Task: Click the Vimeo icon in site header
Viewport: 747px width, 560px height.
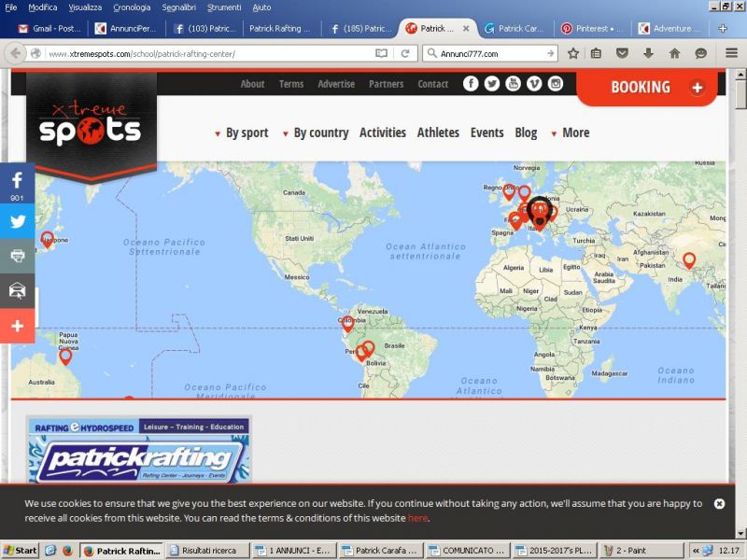Action: [534, 84]
